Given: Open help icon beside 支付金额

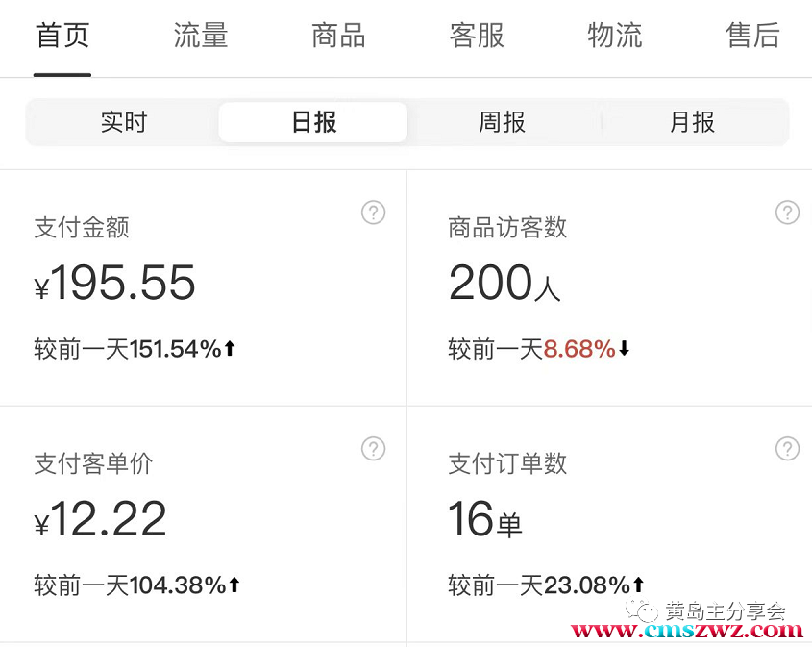Looking at the screenshot, I should coord(373,212).
